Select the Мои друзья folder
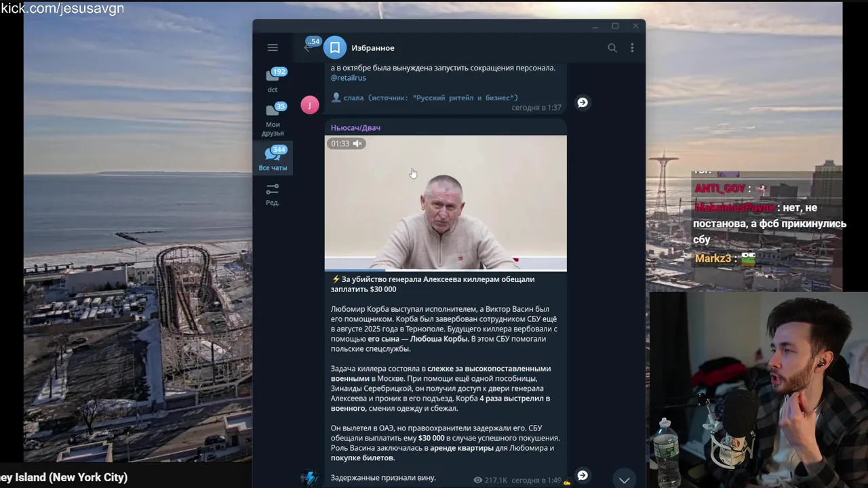Screen dimensions: 868x488 pos(273,119)
